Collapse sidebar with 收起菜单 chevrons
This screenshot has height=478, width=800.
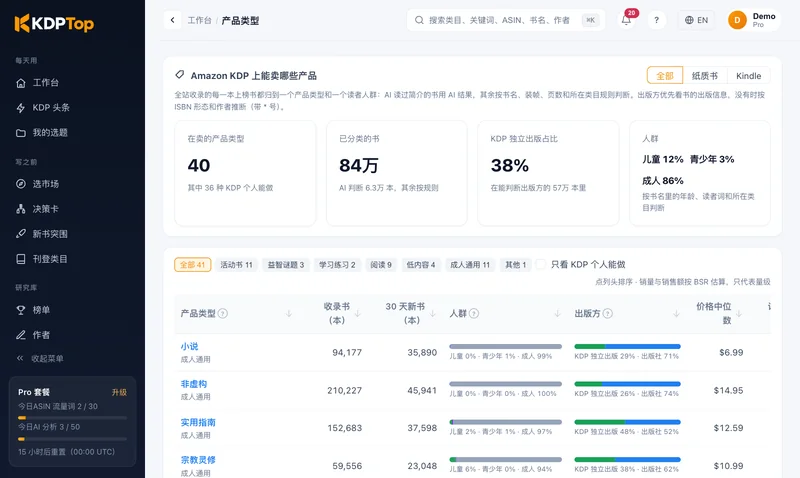coord(20,358)
